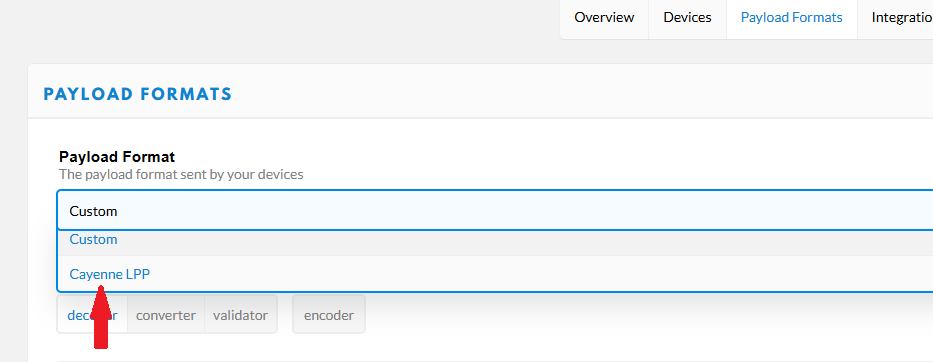
Task: Pick the Cayenne LPP payload option
Action: click(495, 274)
